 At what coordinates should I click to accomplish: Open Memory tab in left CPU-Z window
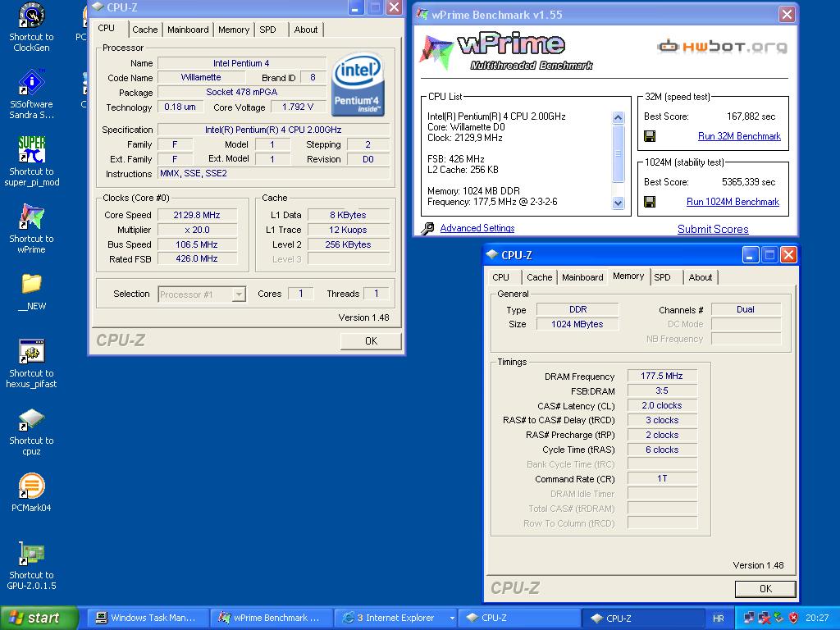234,30
